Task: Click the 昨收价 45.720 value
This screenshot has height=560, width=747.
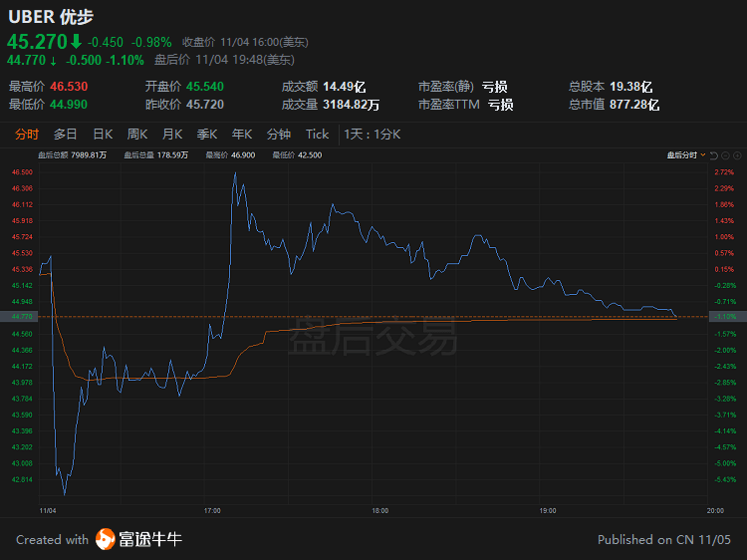Action: tap(205, 105)
